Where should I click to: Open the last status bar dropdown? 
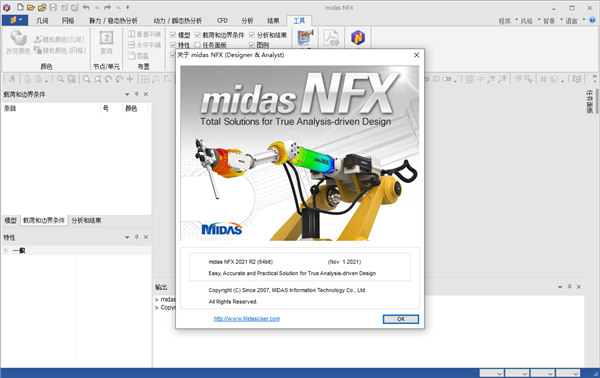click(568, 373)
